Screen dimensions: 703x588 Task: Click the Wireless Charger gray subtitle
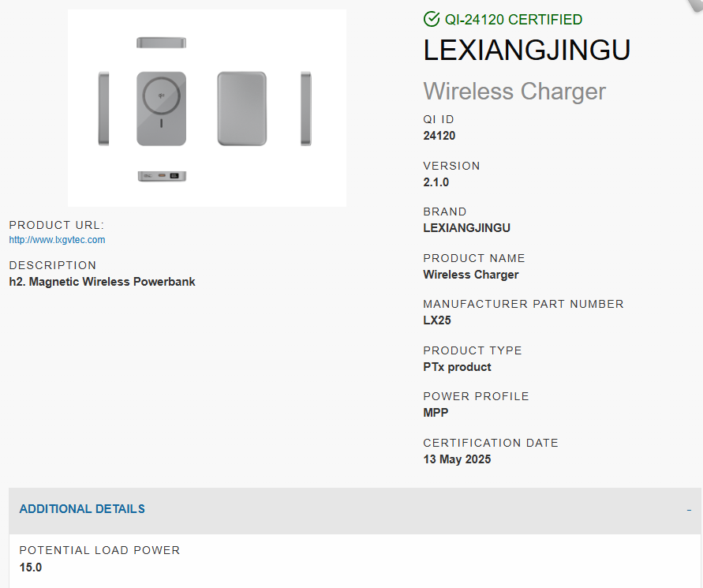tap(514, 91)
